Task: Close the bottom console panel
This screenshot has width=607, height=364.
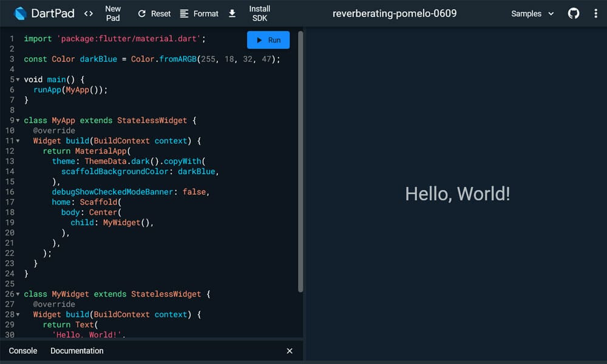Action: click(x=290, y=351)
